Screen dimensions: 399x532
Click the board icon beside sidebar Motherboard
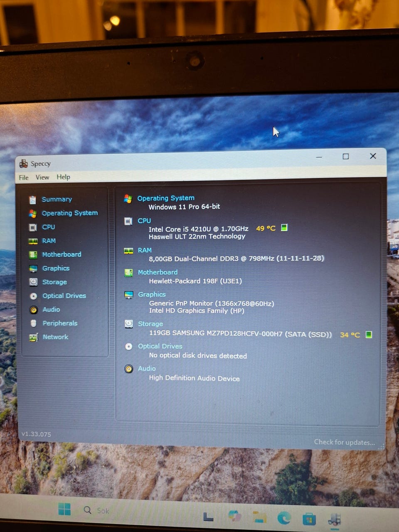coord(33,255)
